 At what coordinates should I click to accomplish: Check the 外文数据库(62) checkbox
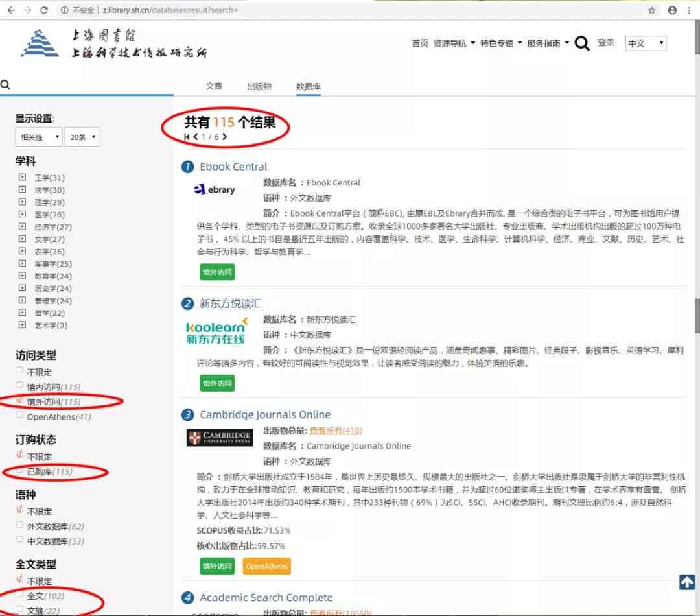coord(19,525)
